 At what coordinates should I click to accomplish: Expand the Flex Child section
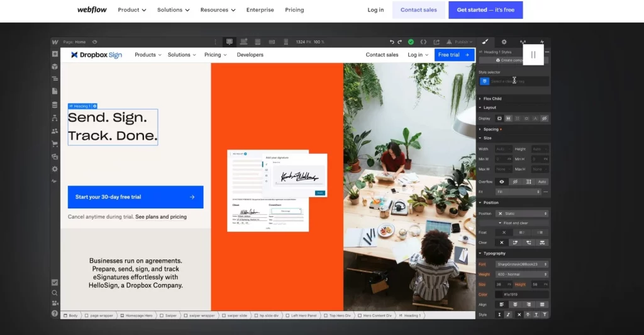[x=492, y=99]
